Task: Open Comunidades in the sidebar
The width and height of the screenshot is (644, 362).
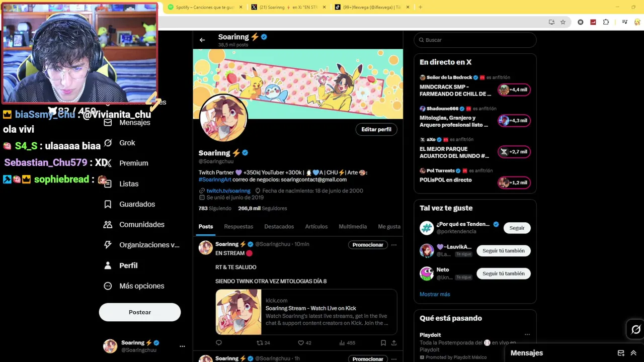Action: (x=134, y=225)
